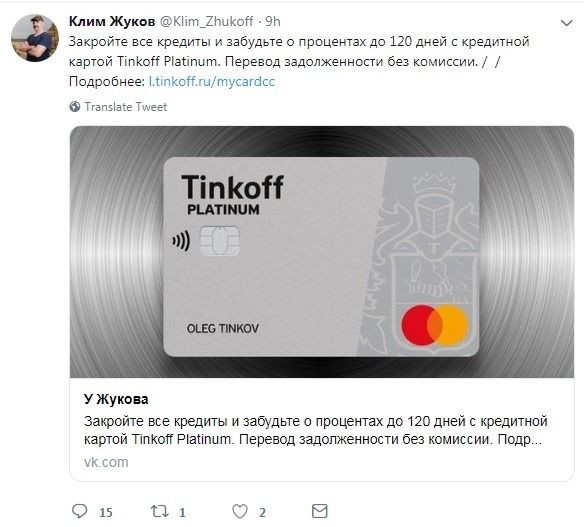This screenshot has width=584, height=527.
Task: Like the tweet with heart icon
Action: (x=240, y=511)
